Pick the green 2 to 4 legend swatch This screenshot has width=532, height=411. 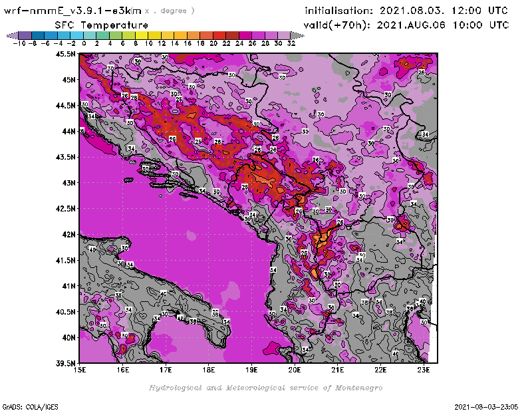click(102, 35)
